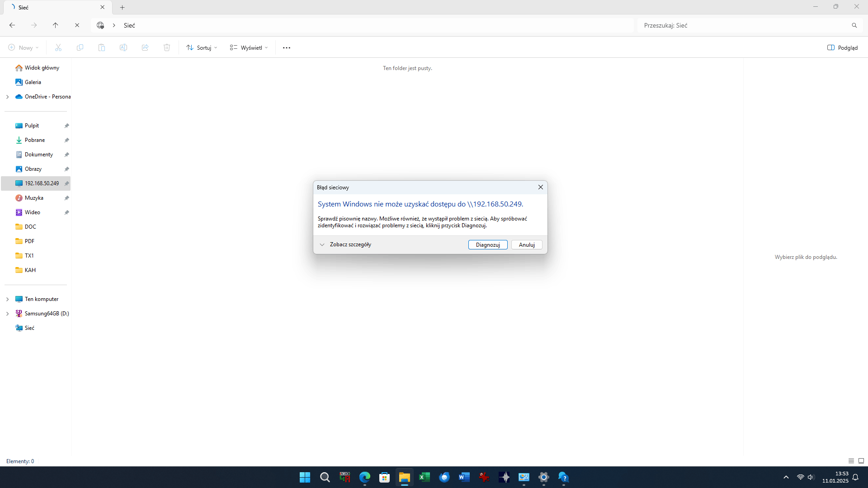Expand the Ten komputer tree node
Image resolution: width=868 pixels, height=488 pixels.
(x=7, y=299)
